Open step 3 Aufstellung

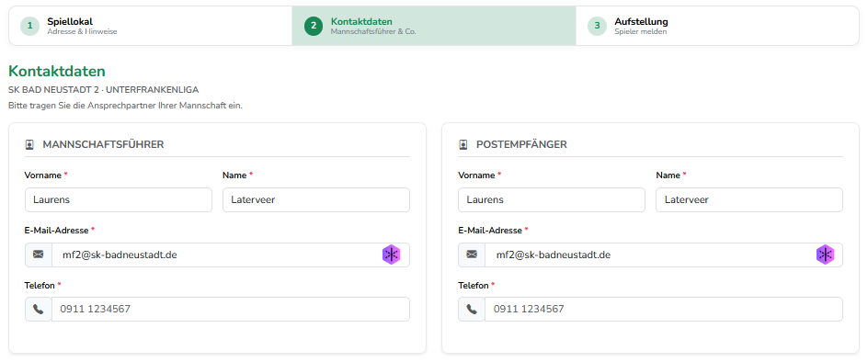[x=717, y=26]
